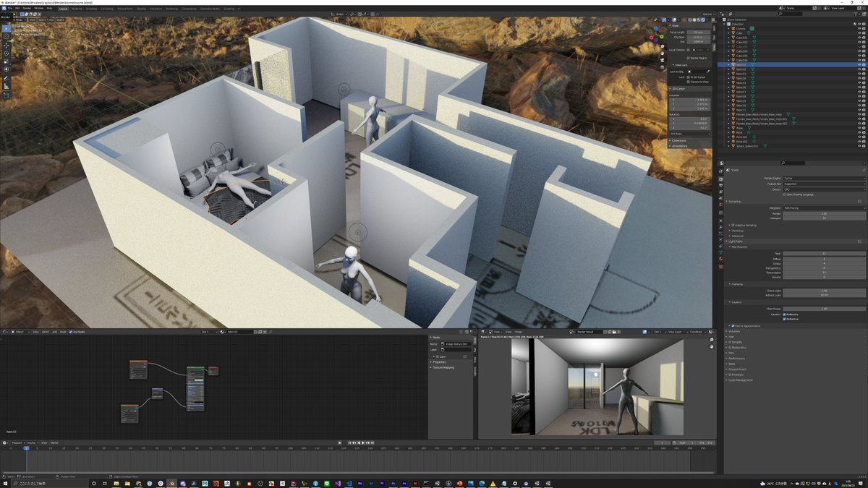The width and height of the screenshot is (868, 488).
Task: Open the Render Engine dropdown
Action: coord(825,178)
